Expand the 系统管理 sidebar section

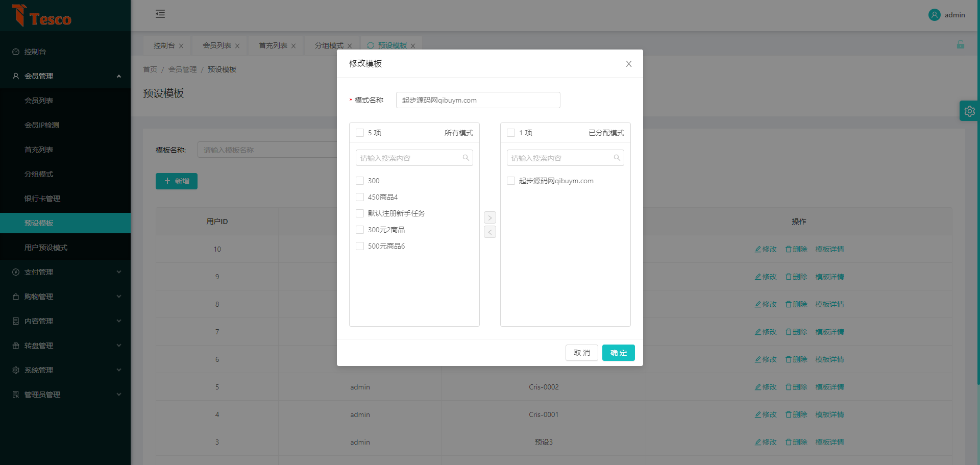pos(65,370)
